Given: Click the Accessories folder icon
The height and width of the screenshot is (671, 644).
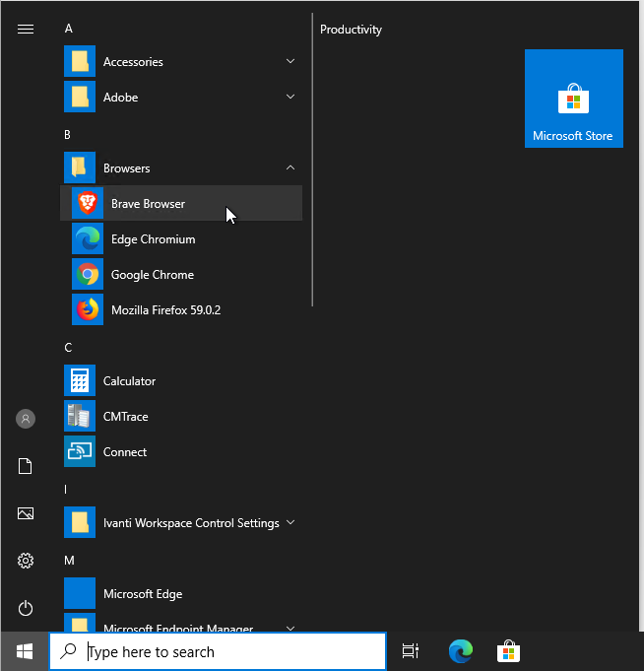Looking at the screenshot, I should click(80, 61).
